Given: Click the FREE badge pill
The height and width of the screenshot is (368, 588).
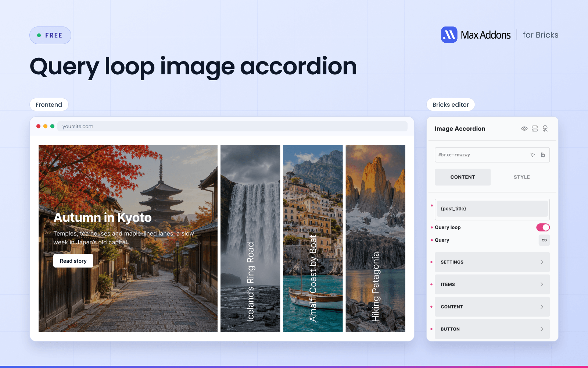Looking at the screenshot, I should tap(50, 35).
